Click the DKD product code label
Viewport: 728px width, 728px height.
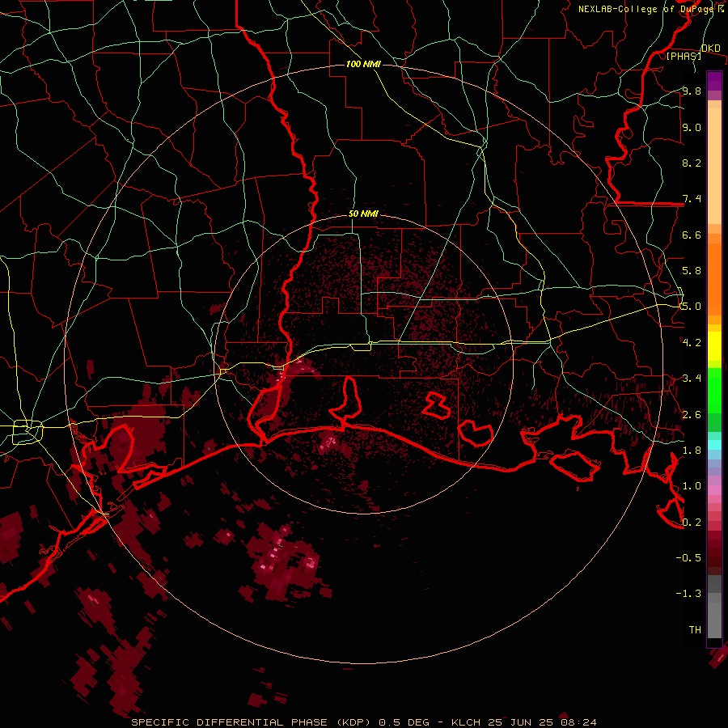710,49
